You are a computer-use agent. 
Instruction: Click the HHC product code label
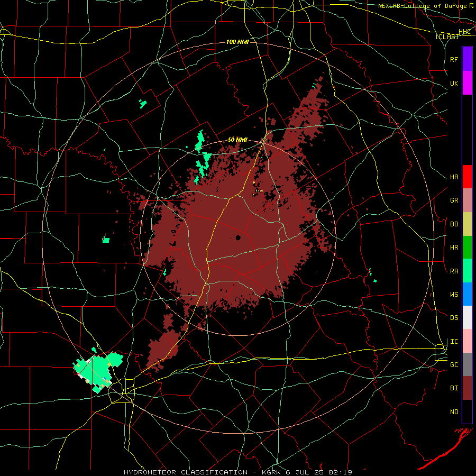click(464, 32)
